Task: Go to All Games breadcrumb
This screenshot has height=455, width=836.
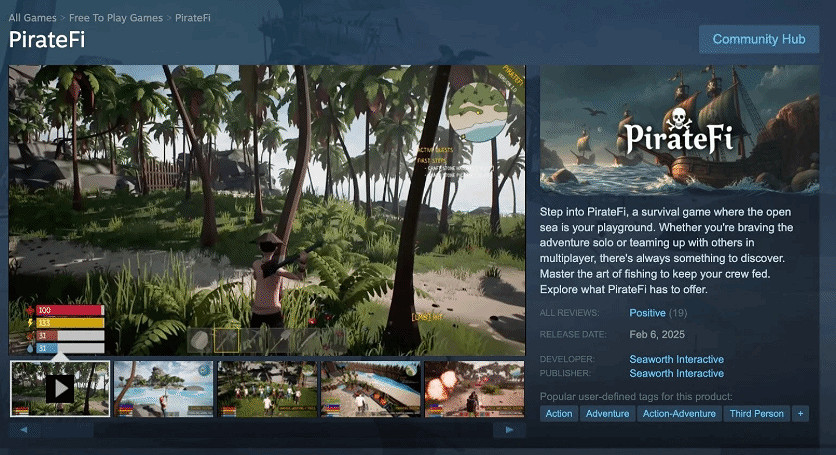Action: [x=34, y=18]
